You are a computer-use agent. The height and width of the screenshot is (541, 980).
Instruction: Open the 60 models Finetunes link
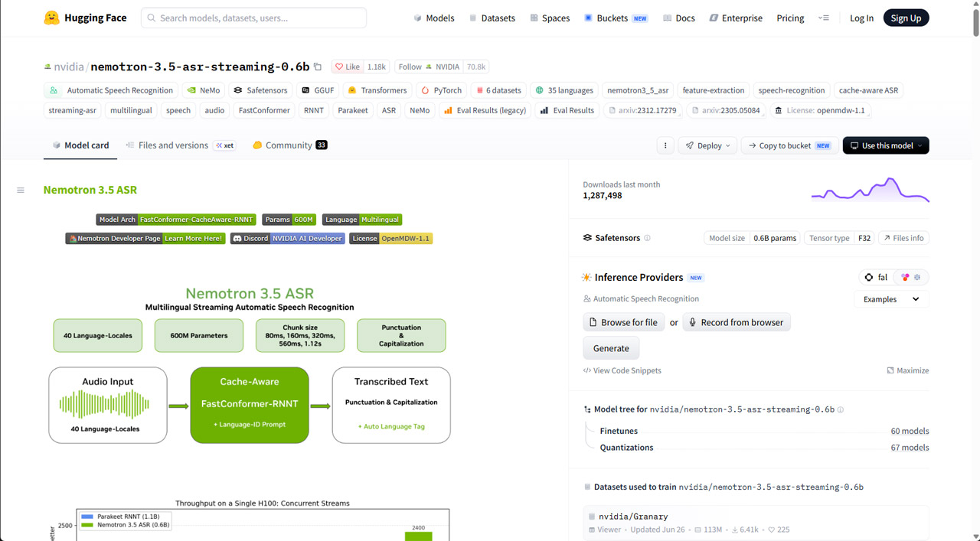[x=910, y=431]
